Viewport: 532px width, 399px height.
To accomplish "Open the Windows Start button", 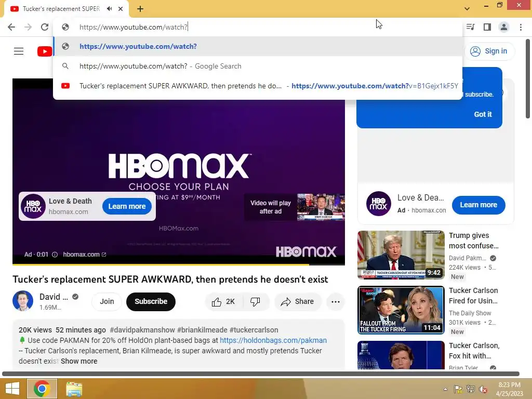I will click(x=12, y=389).
